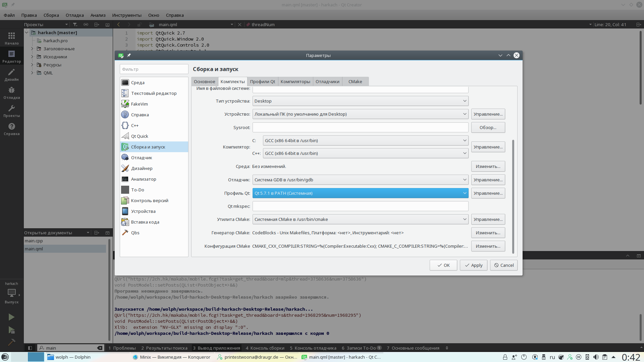Screen dimensions: 644x362
Task: Expand the QML tree node
Action: (x=32, y=73)
